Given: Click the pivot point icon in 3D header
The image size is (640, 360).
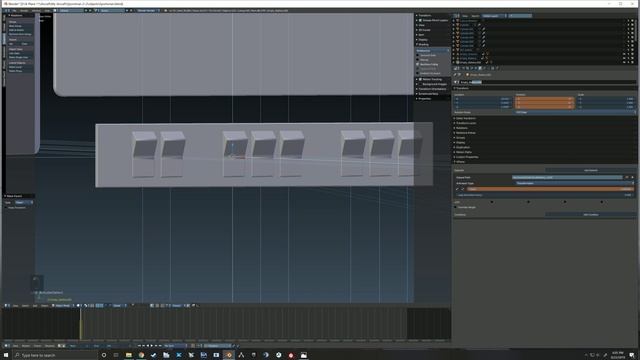Looking at the screenshot, I should [x=86, y=305].
